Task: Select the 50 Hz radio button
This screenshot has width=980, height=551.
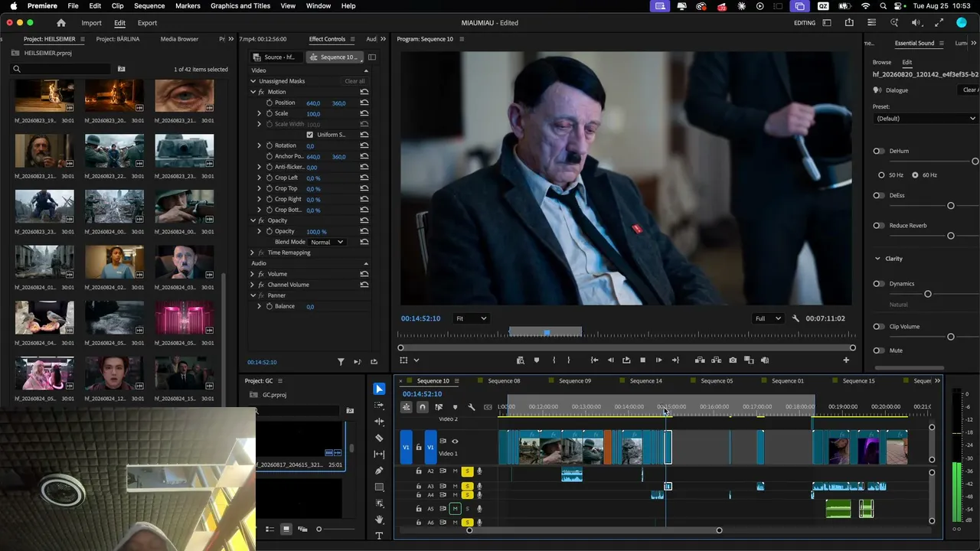Action: click(x=880, y=175)
